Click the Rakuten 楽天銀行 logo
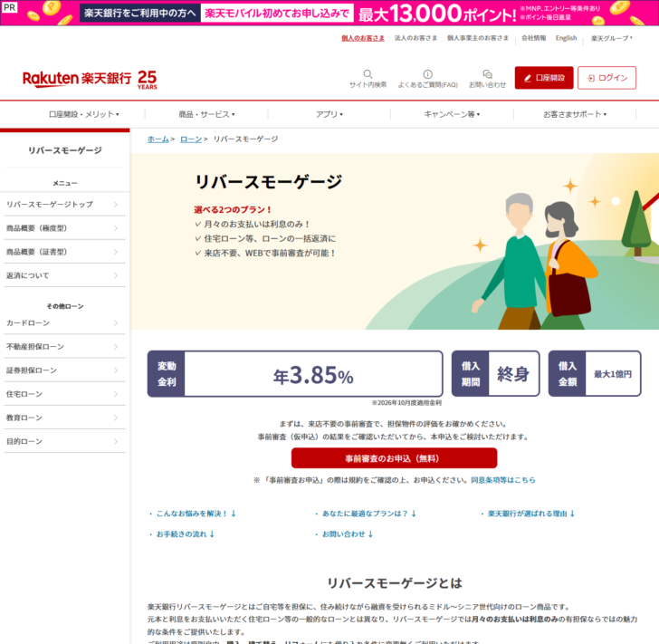 (77, 79)
